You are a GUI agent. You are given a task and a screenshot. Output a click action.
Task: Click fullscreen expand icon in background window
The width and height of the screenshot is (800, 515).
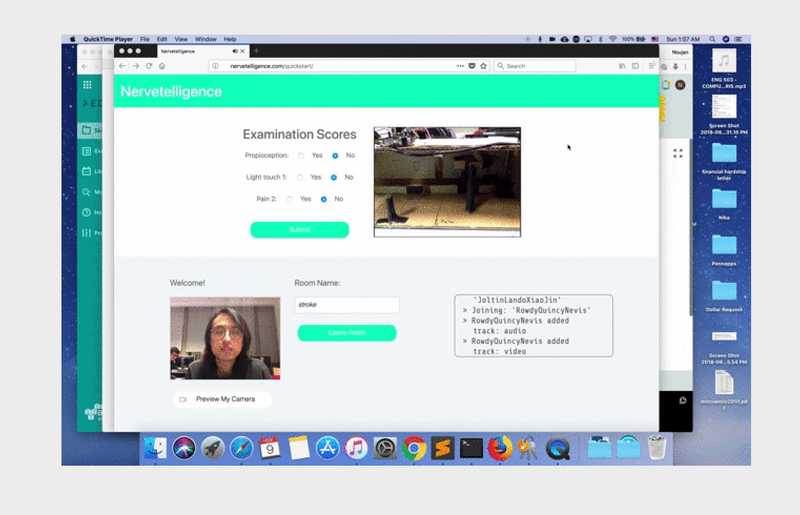click(x=678, y=154)
